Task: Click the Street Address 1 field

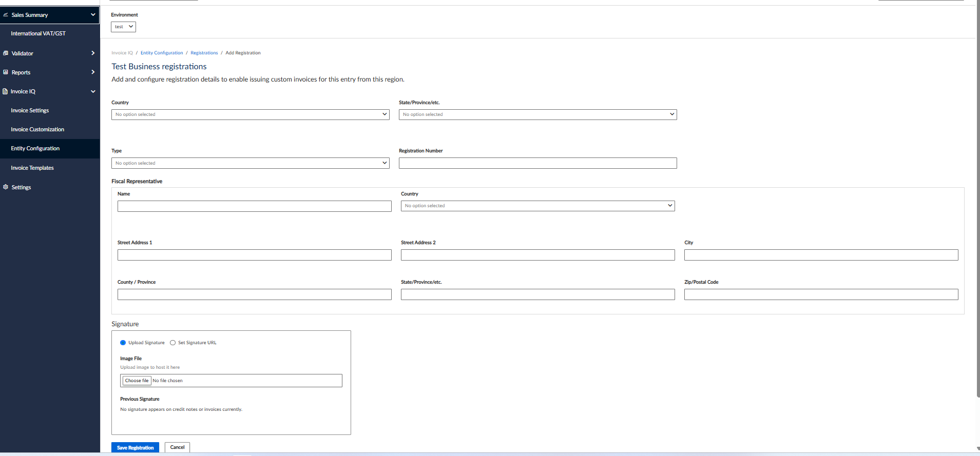Action: [254, 255]
